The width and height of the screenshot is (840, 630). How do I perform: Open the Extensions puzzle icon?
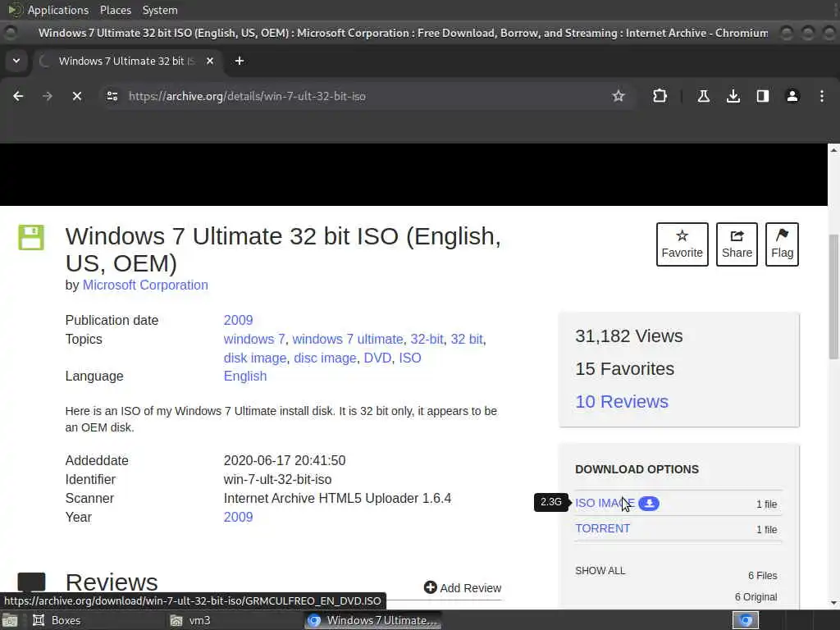tap(660, 97)
